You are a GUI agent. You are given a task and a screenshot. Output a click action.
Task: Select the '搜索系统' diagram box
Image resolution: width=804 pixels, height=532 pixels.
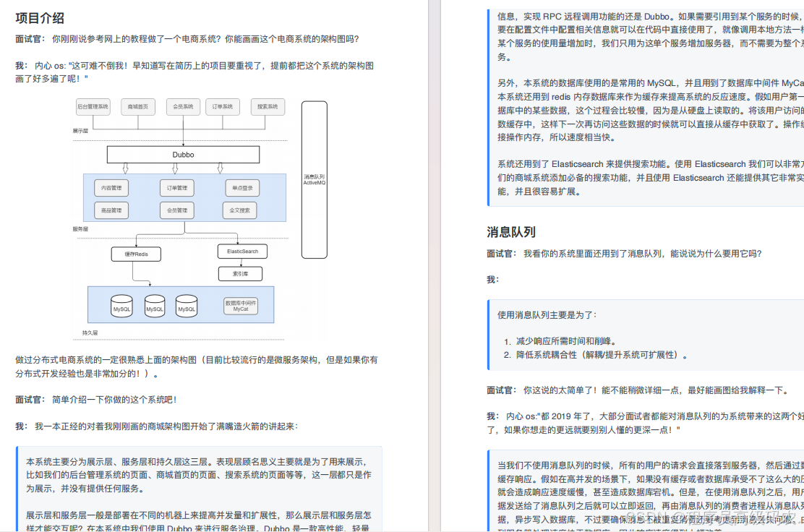pos(268,106)
